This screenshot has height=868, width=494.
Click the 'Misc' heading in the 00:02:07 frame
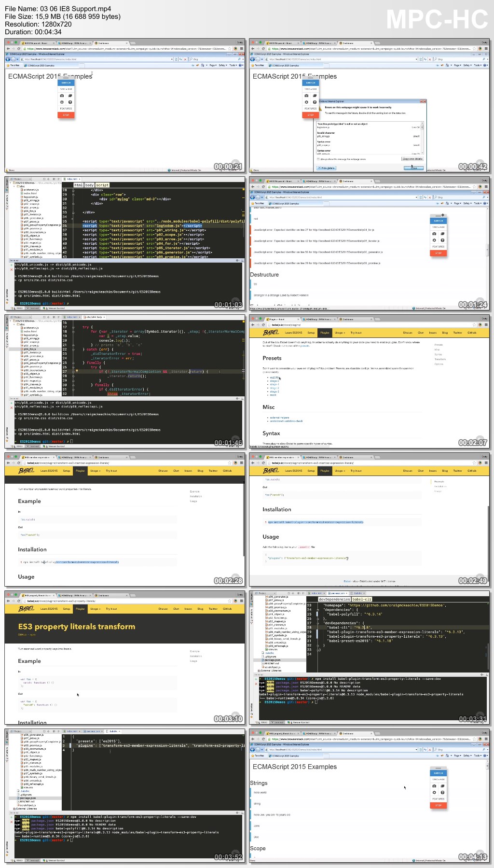coord(269,407)
